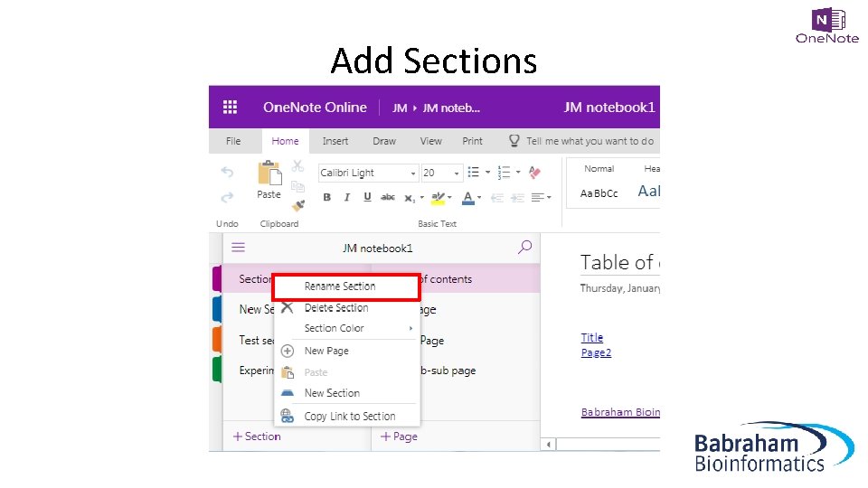Viewport: 868px width, 488px height.
Task: Click the decrease indent icon
Action: click(497, 198)
